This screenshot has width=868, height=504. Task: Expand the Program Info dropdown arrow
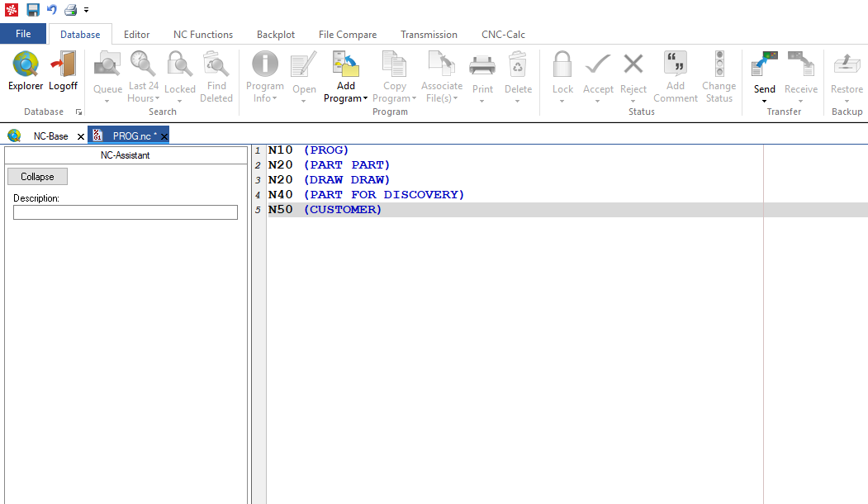274,98
